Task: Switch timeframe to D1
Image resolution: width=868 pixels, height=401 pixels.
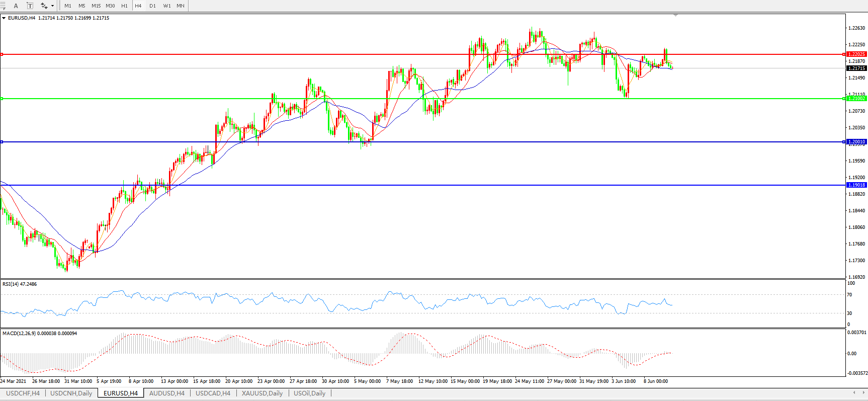Action: (152, 6)
